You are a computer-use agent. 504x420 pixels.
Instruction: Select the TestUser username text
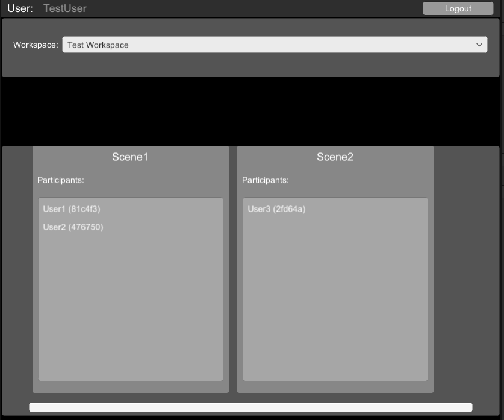[65, 8]
